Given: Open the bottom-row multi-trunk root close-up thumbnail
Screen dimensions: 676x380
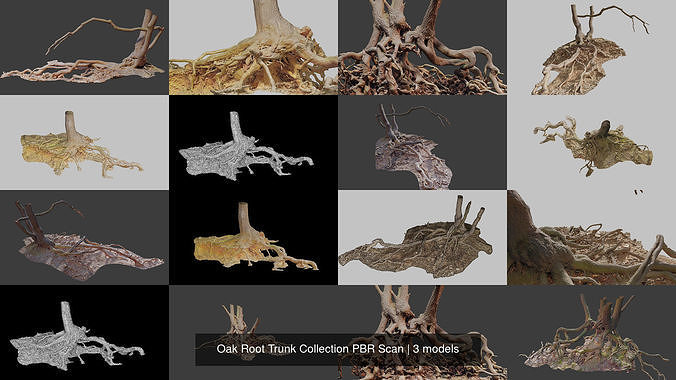Looking at the screenshot, I should 422,333.
